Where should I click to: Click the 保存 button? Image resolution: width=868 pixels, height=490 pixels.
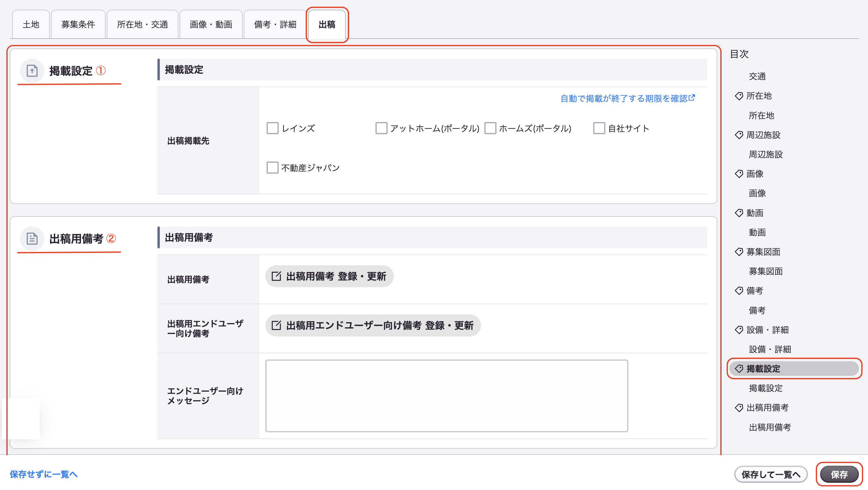[x=839, y=475]
